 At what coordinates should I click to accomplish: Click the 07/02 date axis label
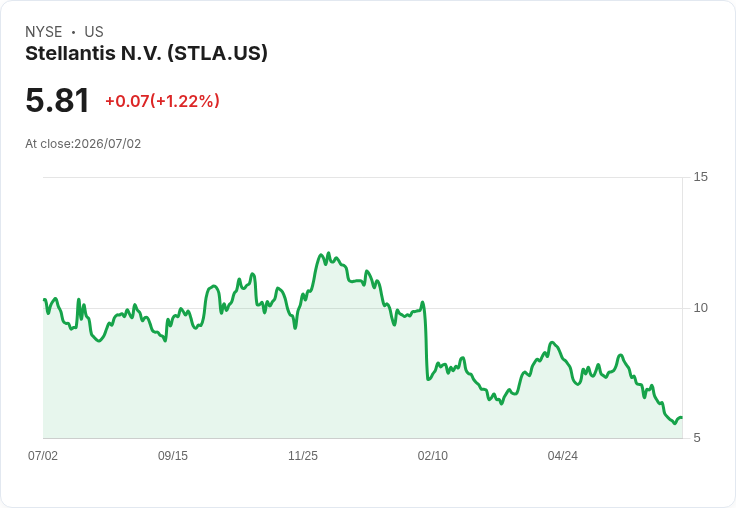(43, 456)
